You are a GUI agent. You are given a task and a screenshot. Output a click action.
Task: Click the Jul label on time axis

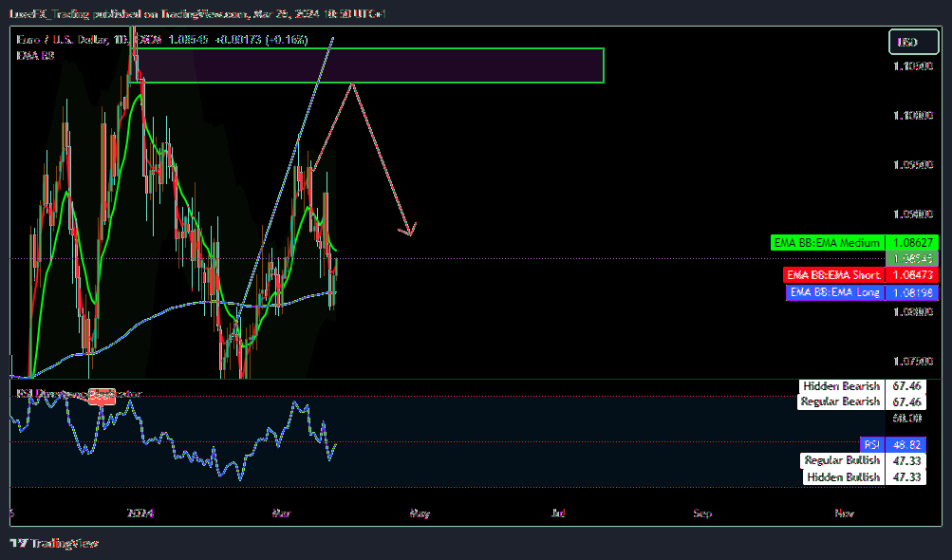click(x=558, y=513)
